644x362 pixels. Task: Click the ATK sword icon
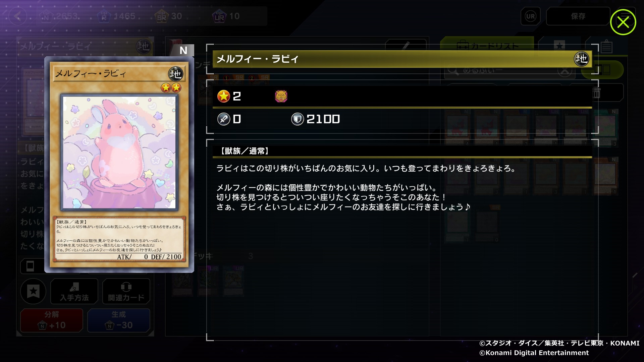[x=223, y=119]
